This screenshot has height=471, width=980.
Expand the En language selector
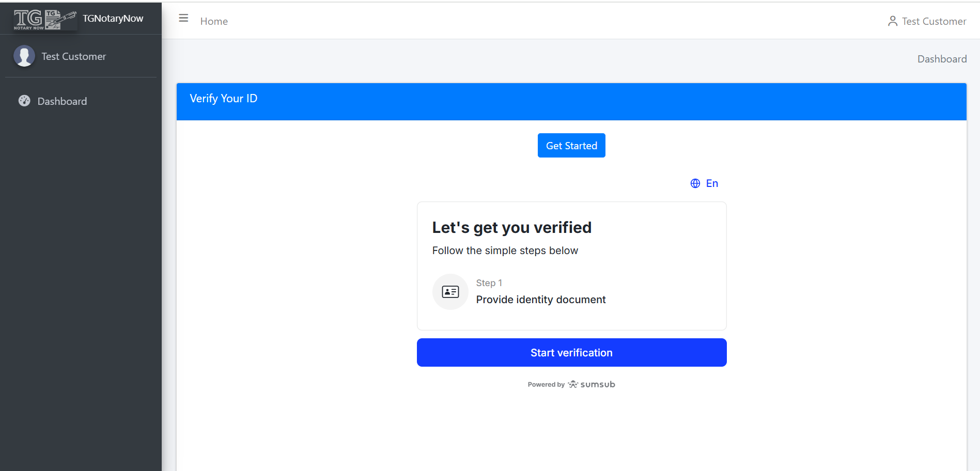[x=712, y=183]
